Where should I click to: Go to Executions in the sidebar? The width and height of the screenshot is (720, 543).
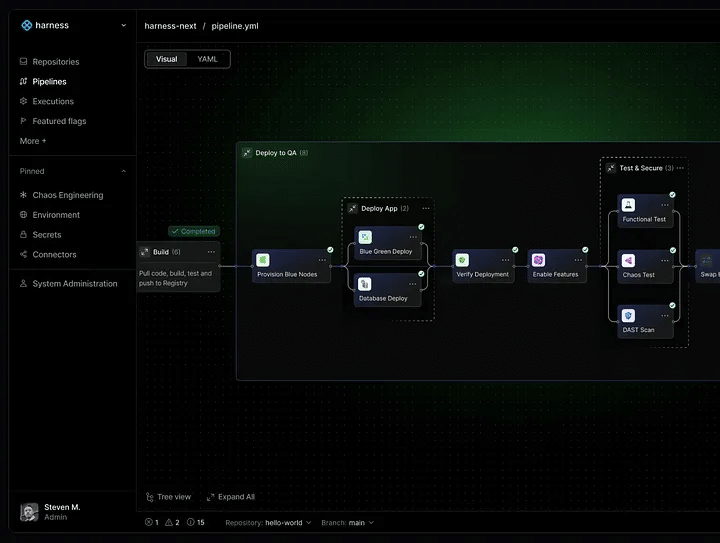click(x=52, y=101)
